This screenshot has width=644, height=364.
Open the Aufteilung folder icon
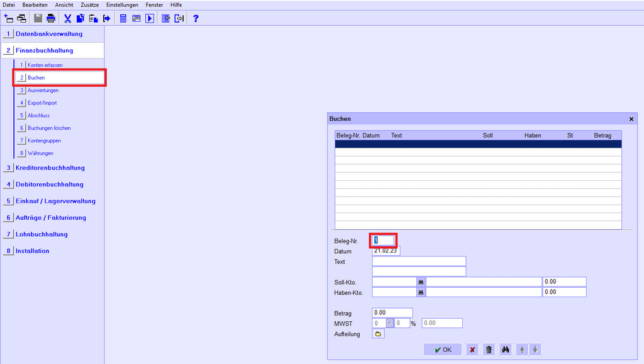click(x=378, y=334)
